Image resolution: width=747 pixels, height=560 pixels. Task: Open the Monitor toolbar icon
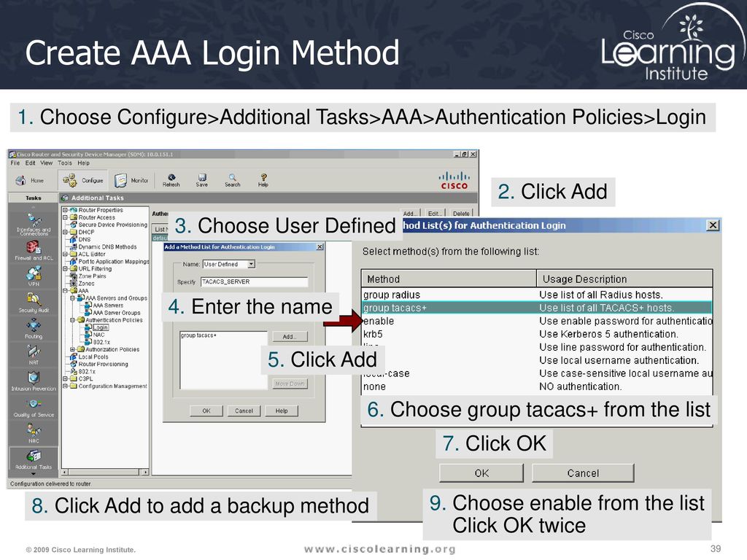click(131, 181)
